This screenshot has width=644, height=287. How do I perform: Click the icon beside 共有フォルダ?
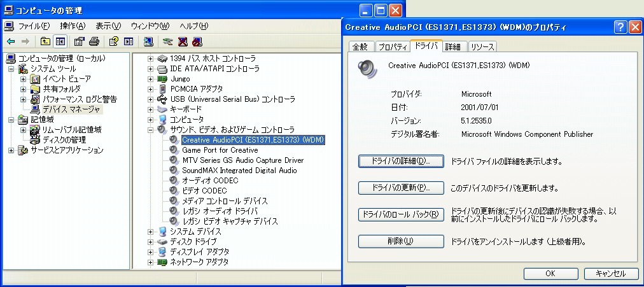36,89
